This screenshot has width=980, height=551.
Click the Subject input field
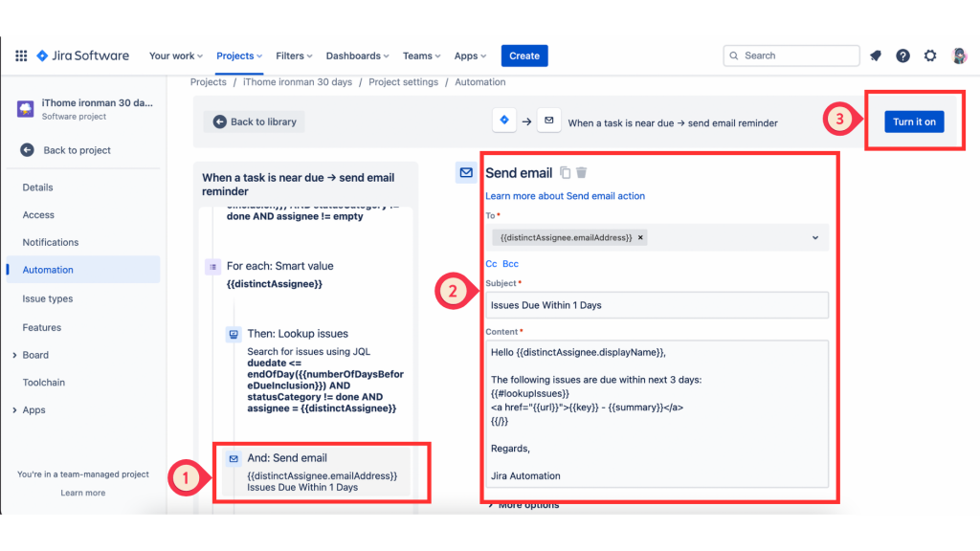pyautogui.click(x=657, y=305)
